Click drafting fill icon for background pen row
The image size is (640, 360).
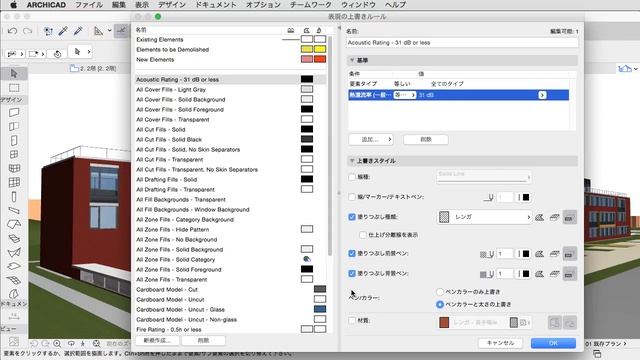[569, 274]
